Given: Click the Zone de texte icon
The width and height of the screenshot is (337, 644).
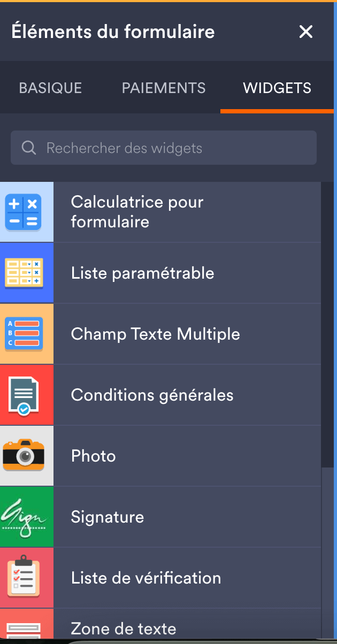Looking at the screenshot, I should click(24, 627).
